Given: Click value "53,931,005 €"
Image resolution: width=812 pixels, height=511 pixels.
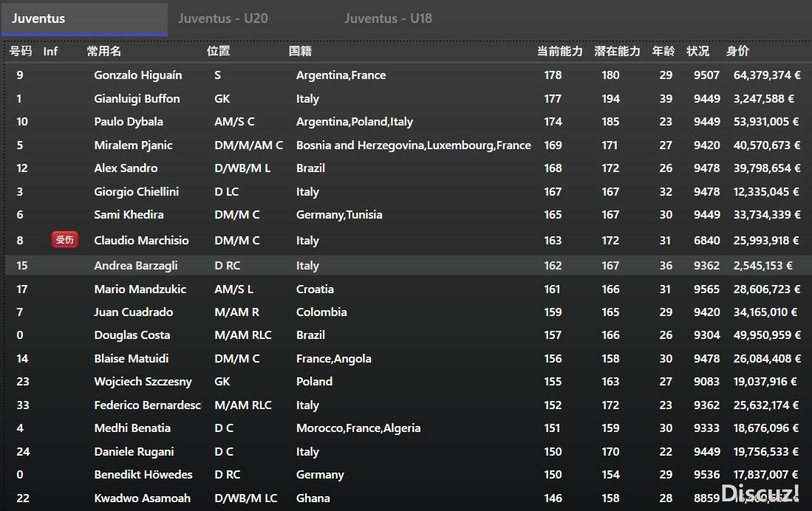Looking at the screenshot, I should pos(766,122).
